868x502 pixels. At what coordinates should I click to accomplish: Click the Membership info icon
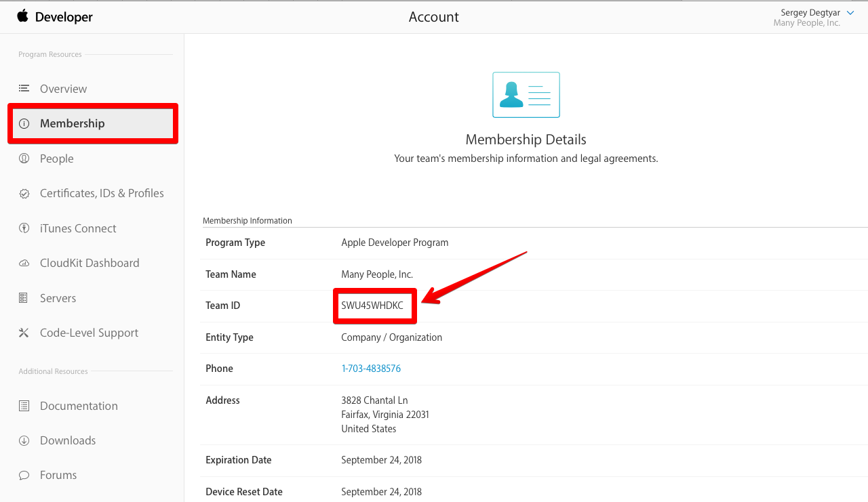(x=24, y=123)
